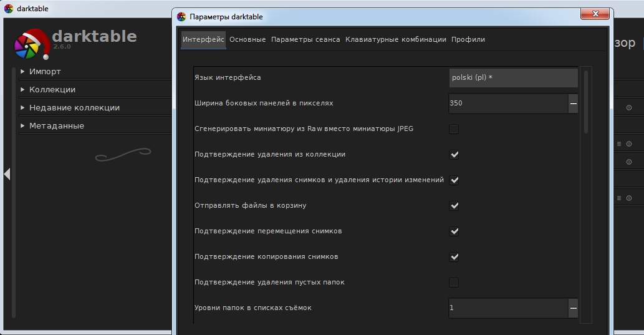This screenshot has width=644, height=335.
Task: Click the preferences dialog vertical scrollbar
Action: coord(586,102)
